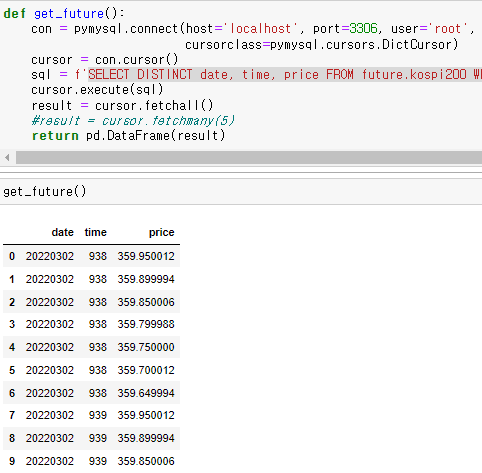Click the date 20220302 in row 3
Viewport: 482px width, 473px height.
point(50,324)
